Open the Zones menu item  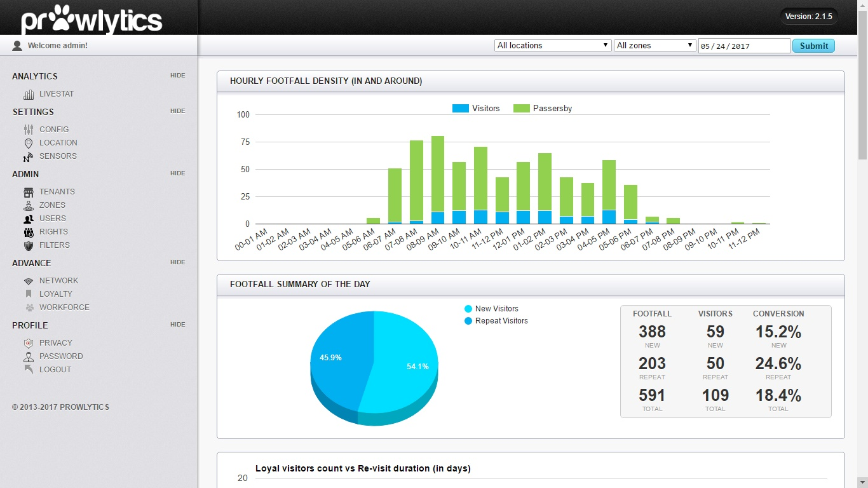52,205
